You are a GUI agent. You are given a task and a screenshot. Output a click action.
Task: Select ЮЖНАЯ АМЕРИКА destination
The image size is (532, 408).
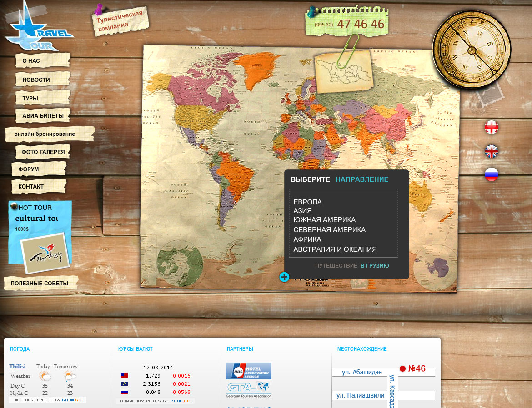[x=324, y=220]
